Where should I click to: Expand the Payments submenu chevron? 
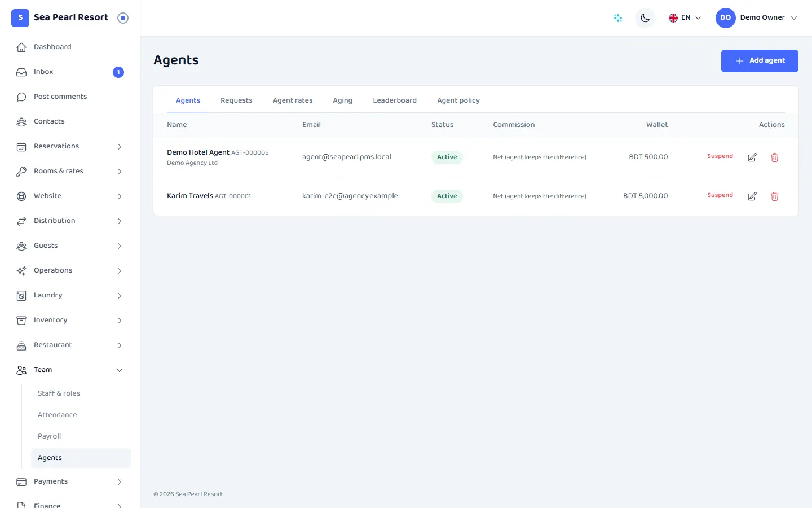point(120,482)
